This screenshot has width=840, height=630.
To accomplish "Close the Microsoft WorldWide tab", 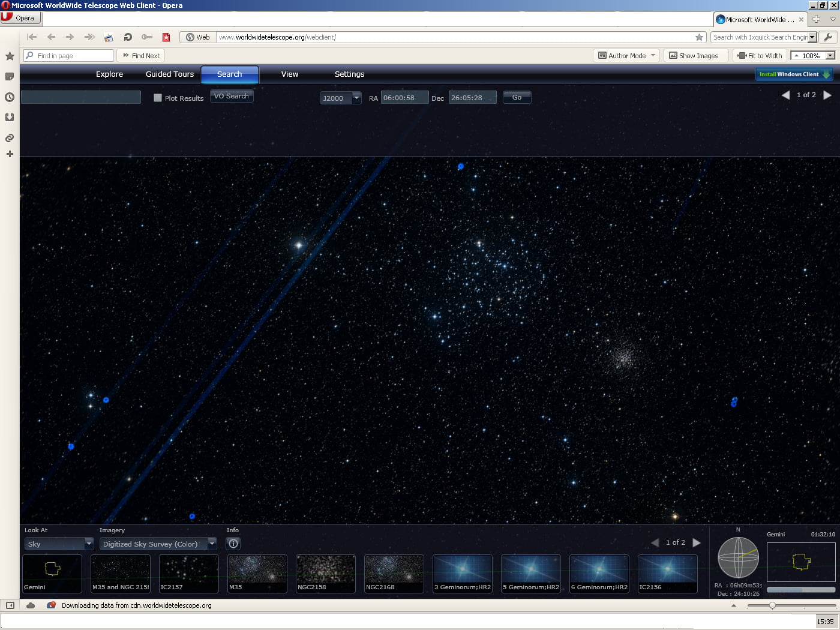I will tap(801, 20).
